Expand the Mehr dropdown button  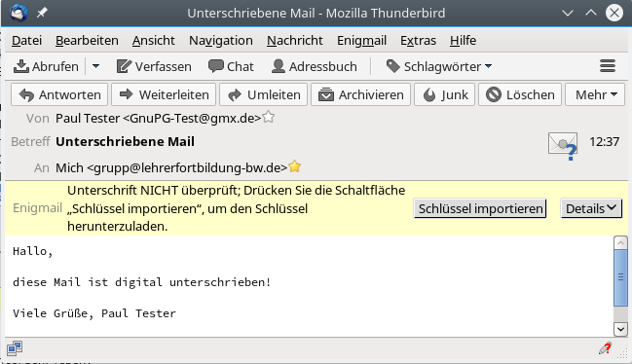[x=595, y=94]
